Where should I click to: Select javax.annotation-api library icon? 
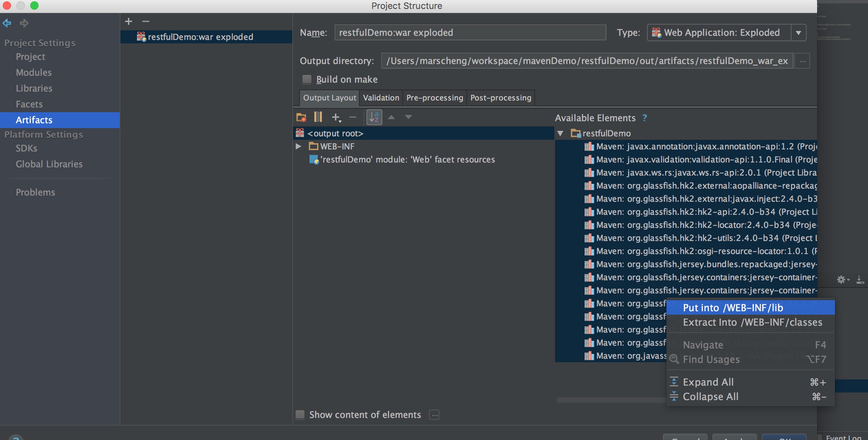589,147
